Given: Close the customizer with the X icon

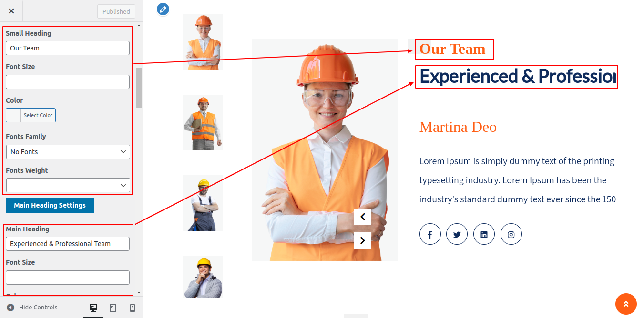Looking at the screenshot, I should point(11,11).
